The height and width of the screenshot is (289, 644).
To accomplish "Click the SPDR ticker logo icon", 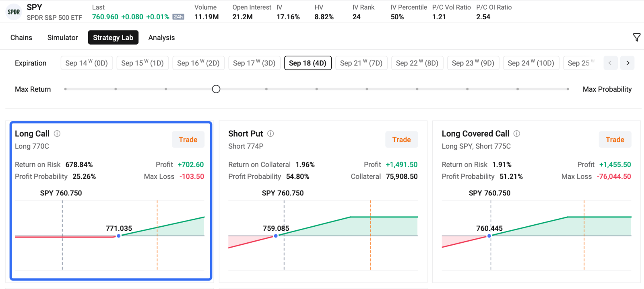I will click(x=14, y=12).
